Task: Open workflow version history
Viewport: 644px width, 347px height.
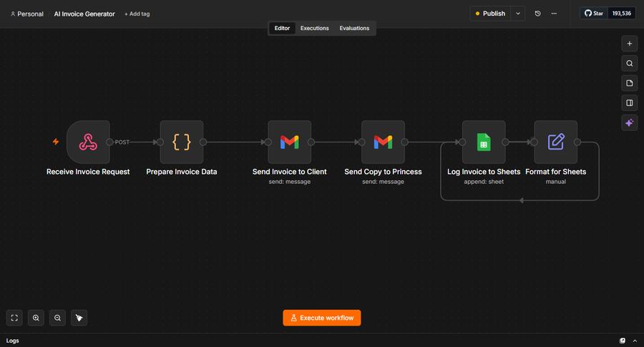Action: [x=537, y=14]
